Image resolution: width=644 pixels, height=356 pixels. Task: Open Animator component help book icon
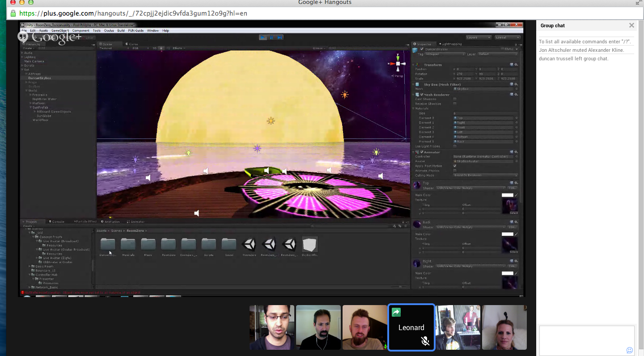511,152
